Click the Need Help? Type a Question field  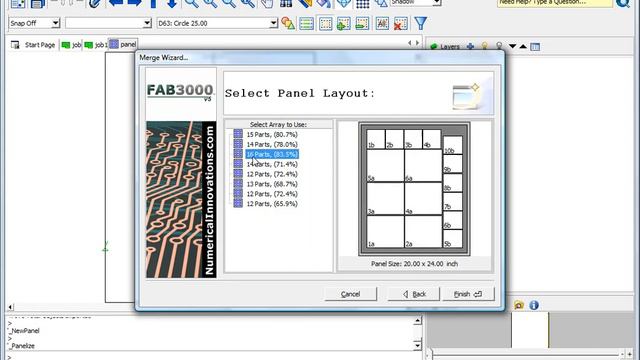tap(555, 2)
